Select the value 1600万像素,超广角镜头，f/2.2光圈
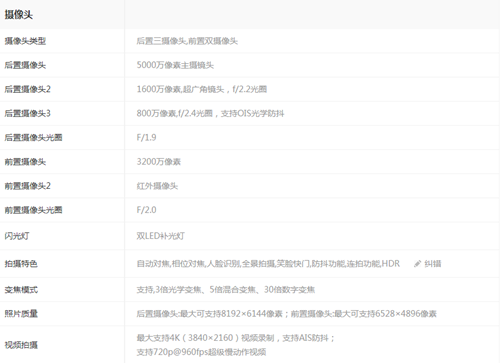Image resolution: width=500 pixels, height=363 pixels. [202, 89]
